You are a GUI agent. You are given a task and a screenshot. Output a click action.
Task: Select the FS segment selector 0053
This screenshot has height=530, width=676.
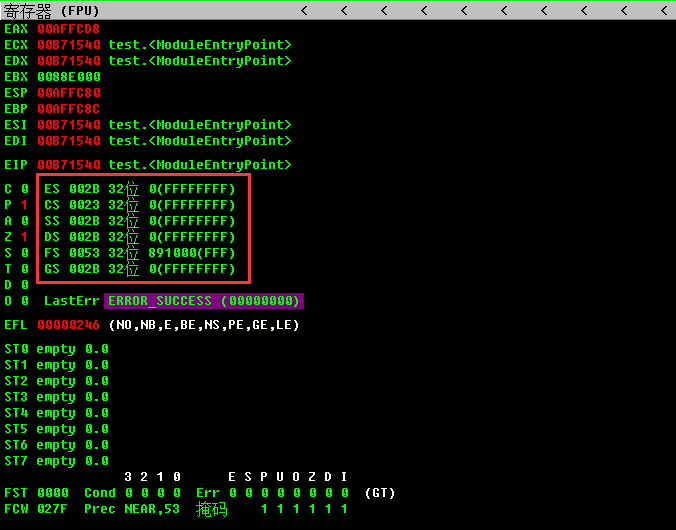[84, 253]
